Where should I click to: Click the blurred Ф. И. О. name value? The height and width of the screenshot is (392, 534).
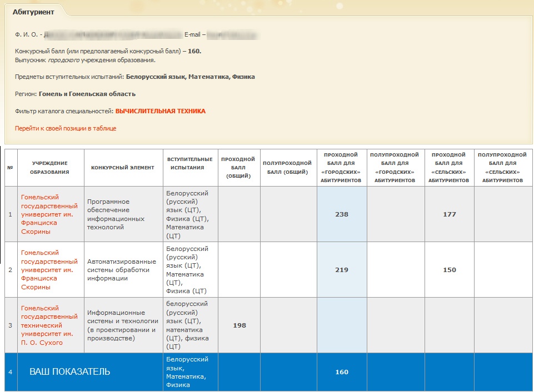click(113, 34)
